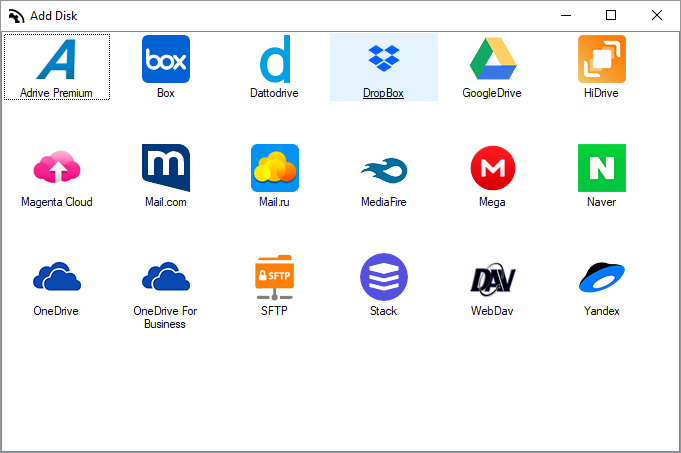Choose the Yandex disk icon
681x453 pixels.
(x=602, y=277)
